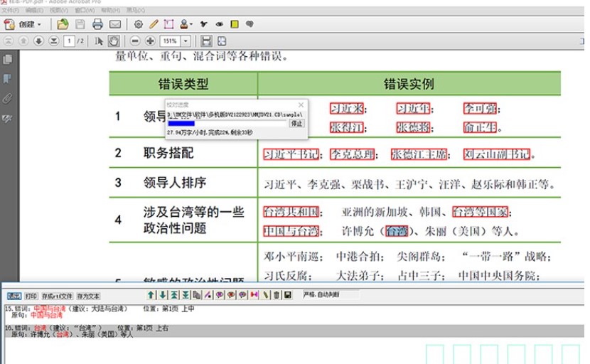
Task: Click the yellow sticky note icon
Action: pyautogui.click(x=235, y=24)
